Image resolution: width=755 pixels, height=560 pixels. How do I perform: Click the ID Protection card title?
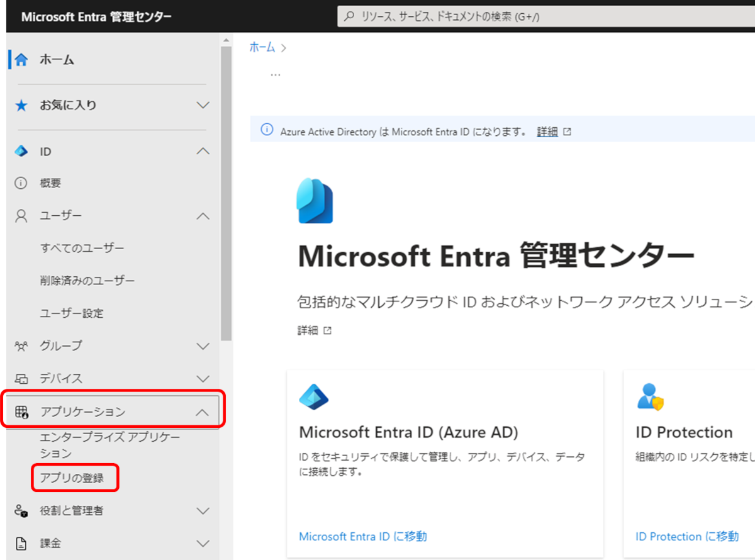pos(684,432)
